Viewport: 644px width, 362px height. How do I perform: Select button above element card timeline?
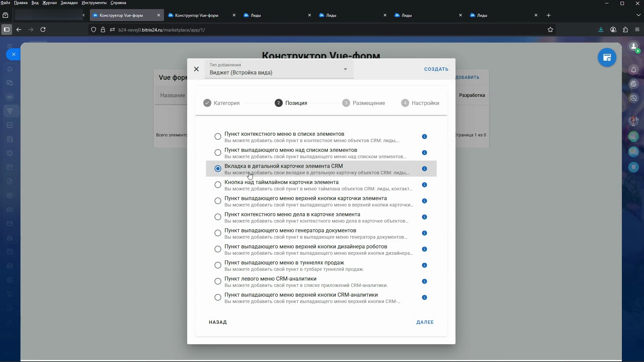(x=218, y=185)
